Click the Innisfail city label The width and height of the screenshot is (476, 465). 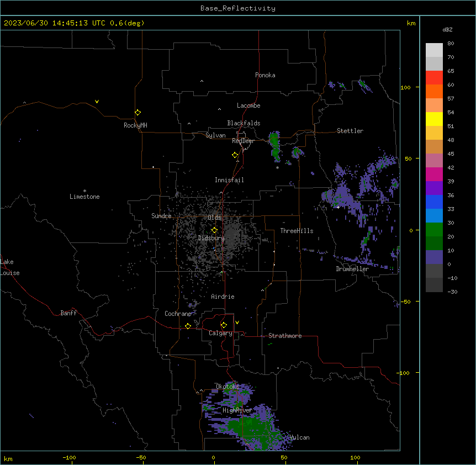click(229, 180)
